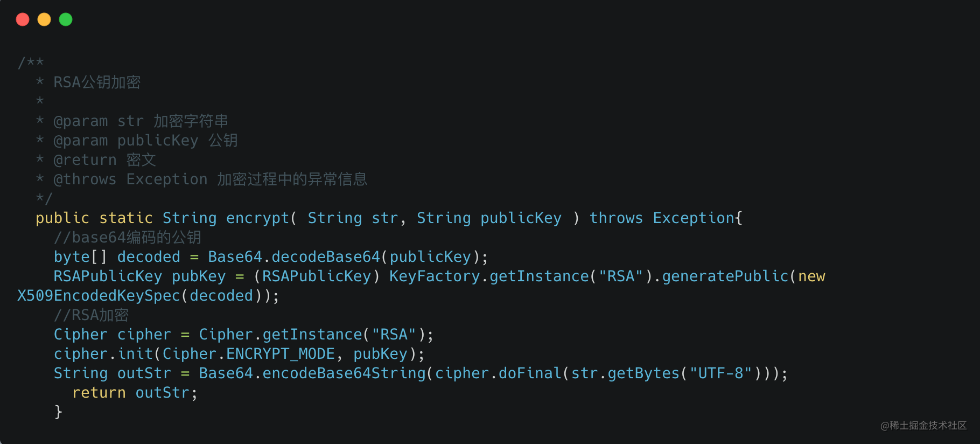The width and height of the screenshot is (980, 444).
Task: Click 'decodeBase64' method call
Action: point(326,257)
